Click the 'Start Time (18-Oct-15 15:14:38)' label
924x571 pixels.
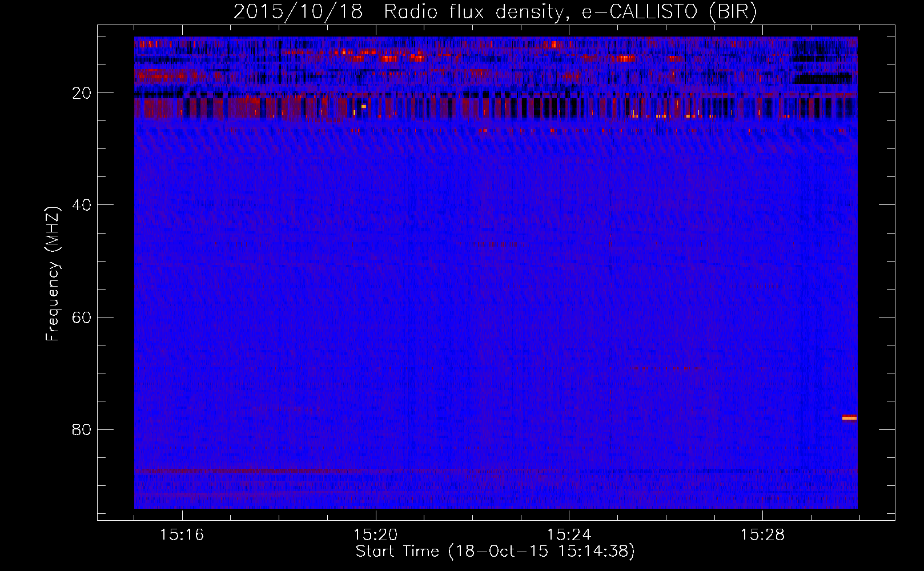[x=495, y=552]
